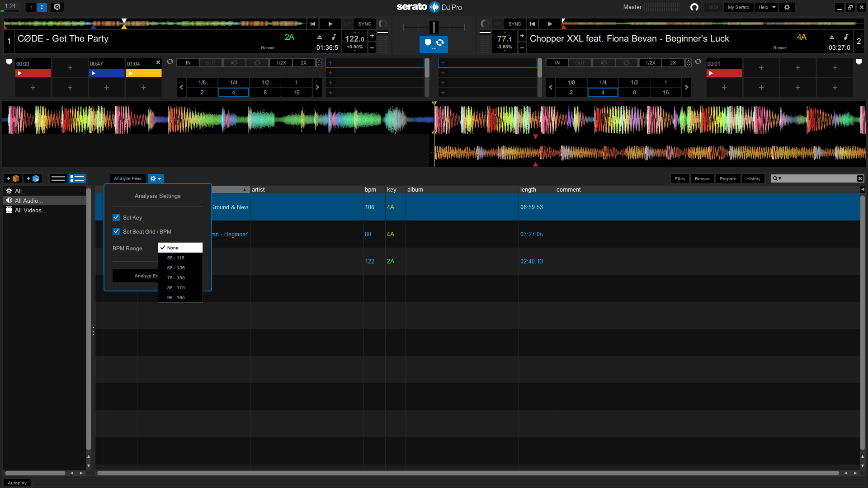Viewport: 868px width, 488px height.
Task: Click the add crate icon
Action: coord(13,178)
